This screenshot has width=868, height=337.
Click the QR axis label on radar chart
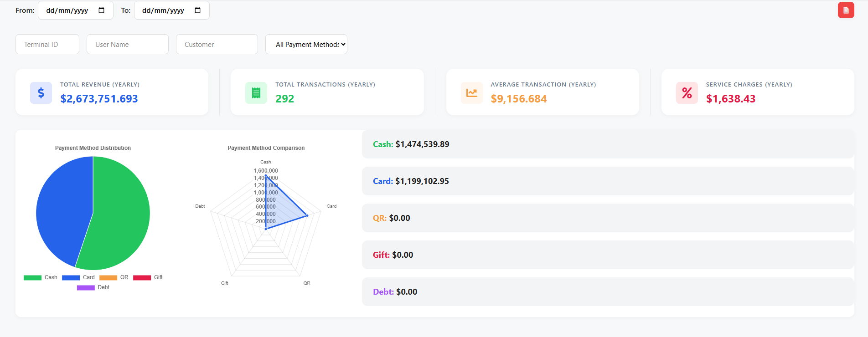(307, 283)
